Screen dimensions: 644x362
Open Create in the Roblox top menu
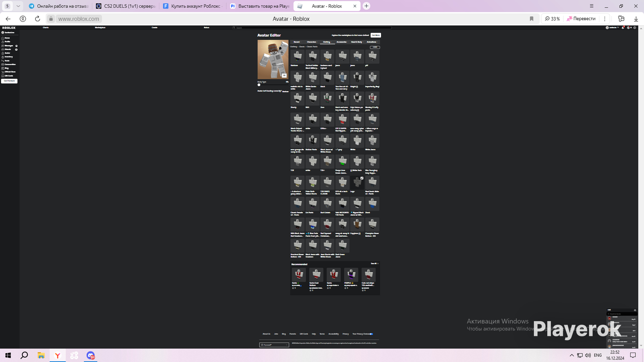pyautogui.click(x=154, y=28)
